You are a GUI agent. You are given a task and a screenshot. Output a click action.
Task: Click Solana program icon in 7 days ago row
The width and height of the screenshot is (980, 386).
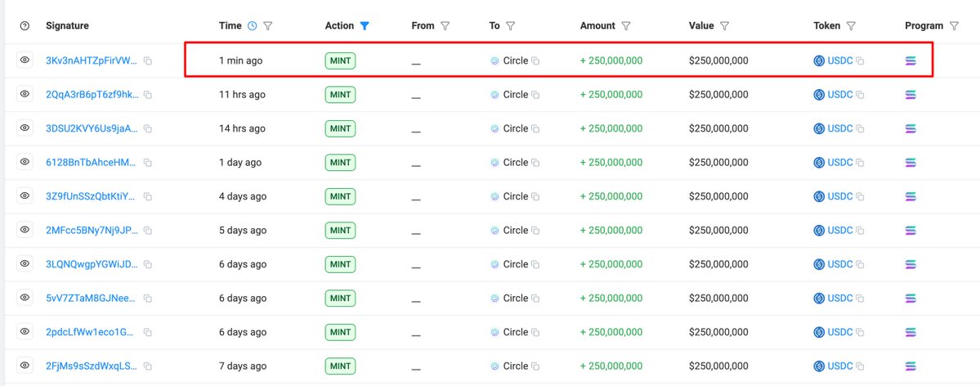911,366
